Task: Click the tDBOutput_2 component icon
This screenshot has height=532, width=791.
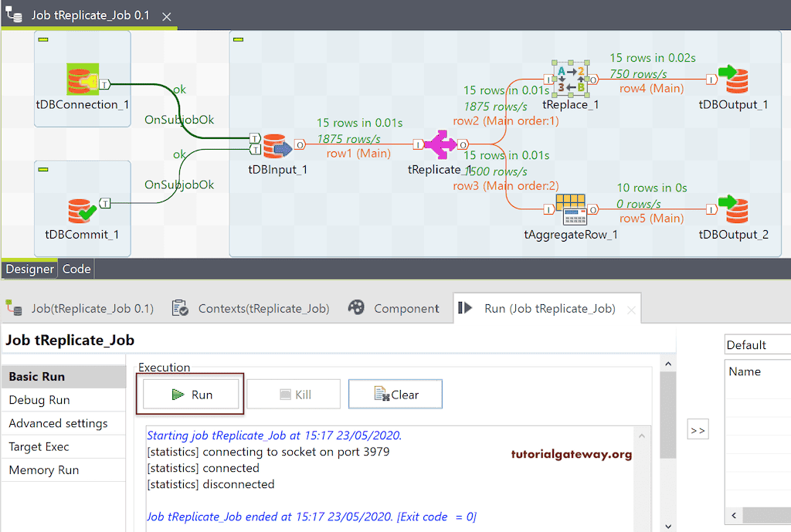Action: coord(733,208)
